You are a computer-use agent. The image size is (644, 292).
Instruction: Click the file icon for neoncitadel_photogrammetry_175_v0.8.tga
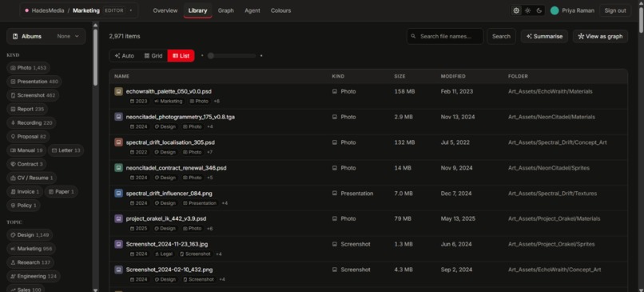pyautogui.click(x=119, y=117)
